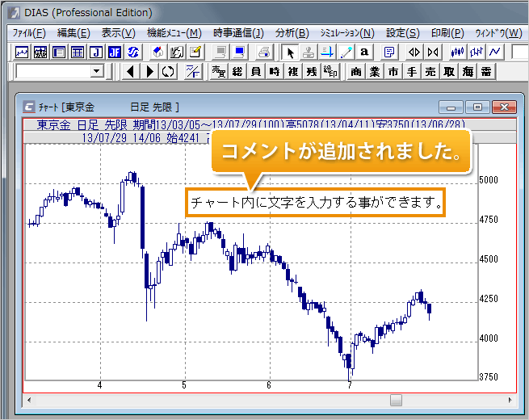
Task: Click the 'J' toolbar icon
Action: [95, 52]
